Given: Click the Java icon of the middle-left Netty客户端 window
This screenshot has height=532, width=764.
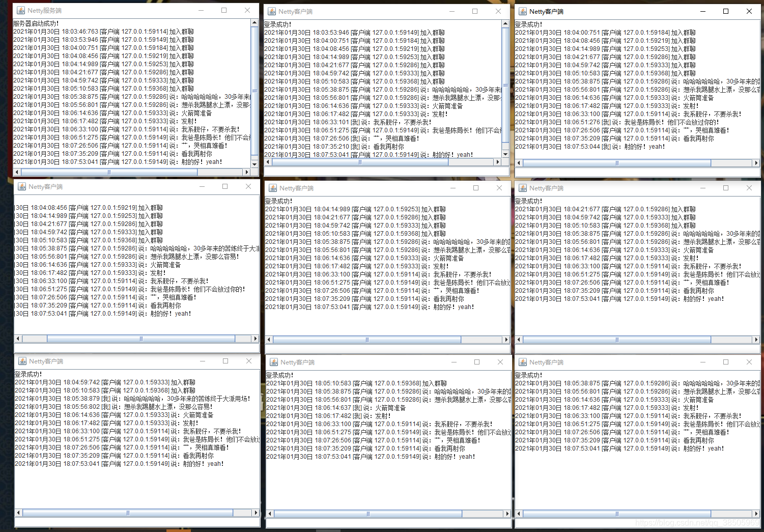Looking at the screenshot, I should pos(22,187).
